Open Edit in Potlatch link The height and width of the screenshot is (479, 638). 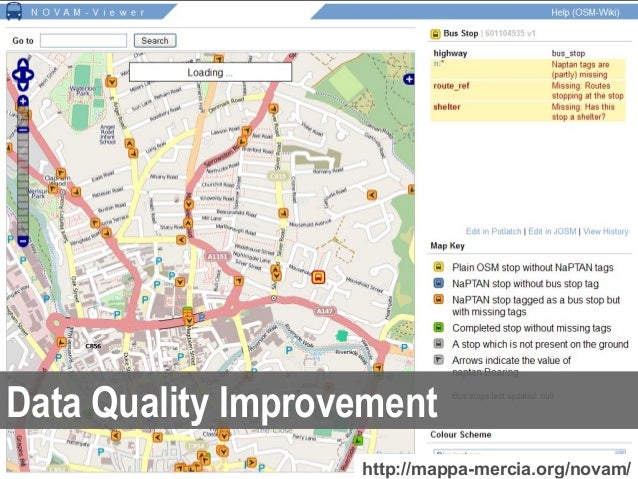493,231
